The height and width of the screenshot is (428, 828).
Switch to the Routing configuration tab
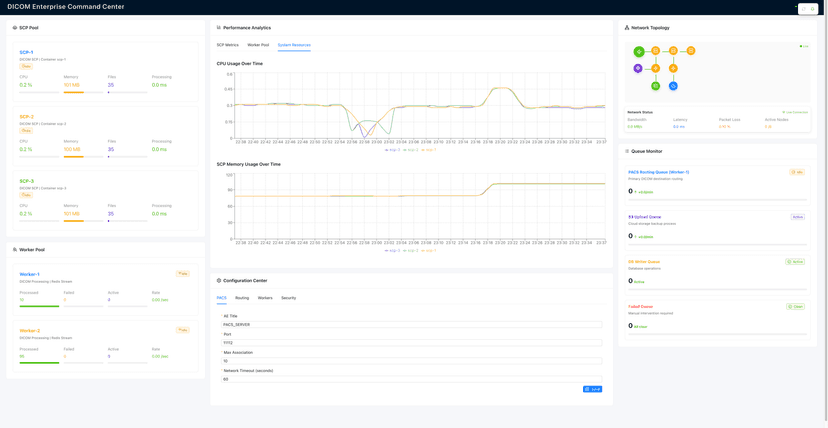[x=242, y=298]
